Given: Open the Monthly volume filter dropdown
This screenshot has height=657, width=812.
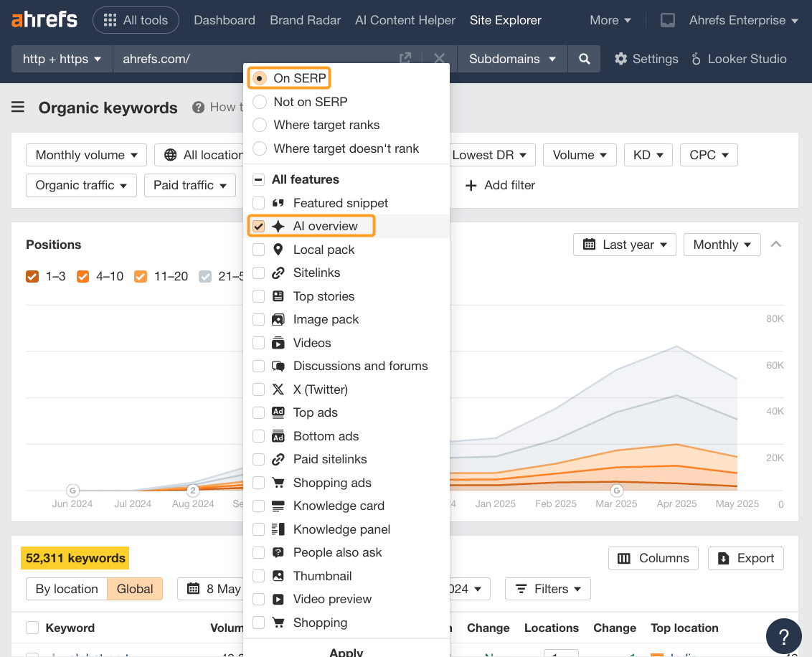Looking at the screenshot, I should pos(85,155).
